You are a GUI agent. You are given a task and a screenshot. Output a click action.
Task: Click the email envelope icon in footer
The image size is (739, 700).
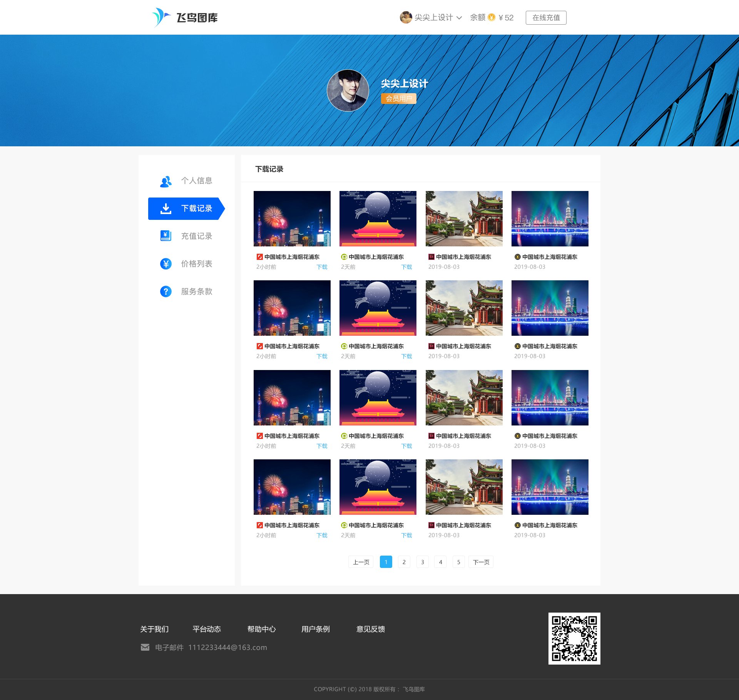[145, 647]
